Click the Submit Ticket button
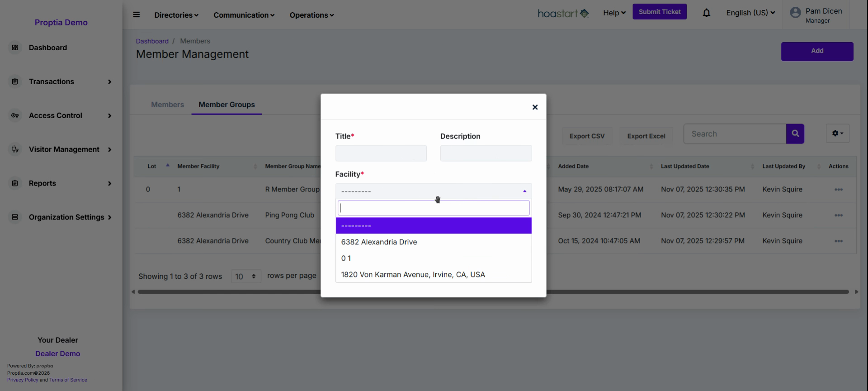Image resolution: width=868 pixels, height=391 pixels. 659,12
